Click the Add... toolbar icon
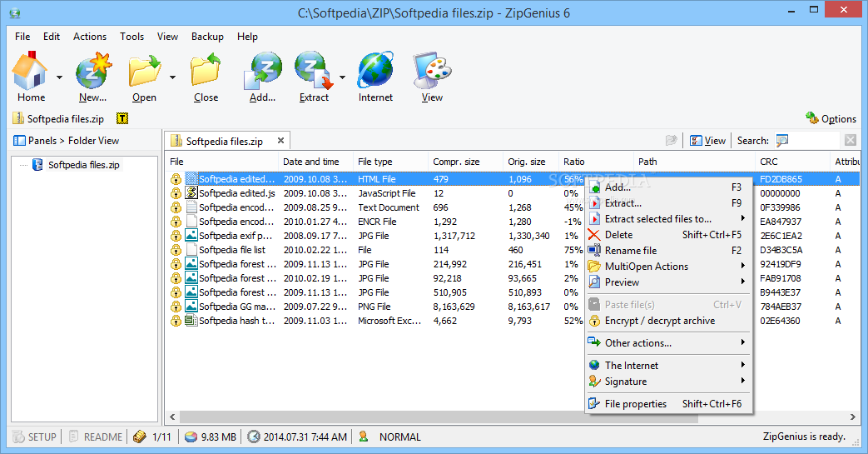The height and width of the screenshot is (454, 868). coord(262,71)
